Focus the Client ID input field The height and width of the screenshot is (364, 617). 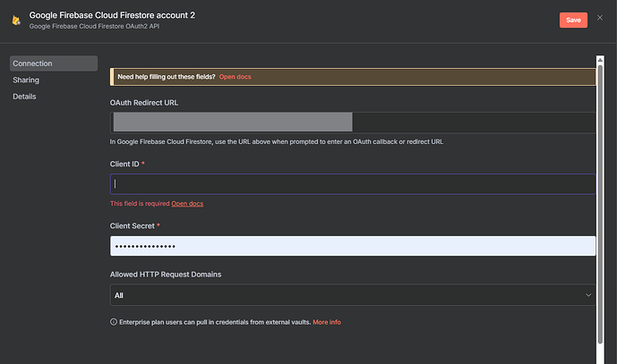(x=353, y=183)
